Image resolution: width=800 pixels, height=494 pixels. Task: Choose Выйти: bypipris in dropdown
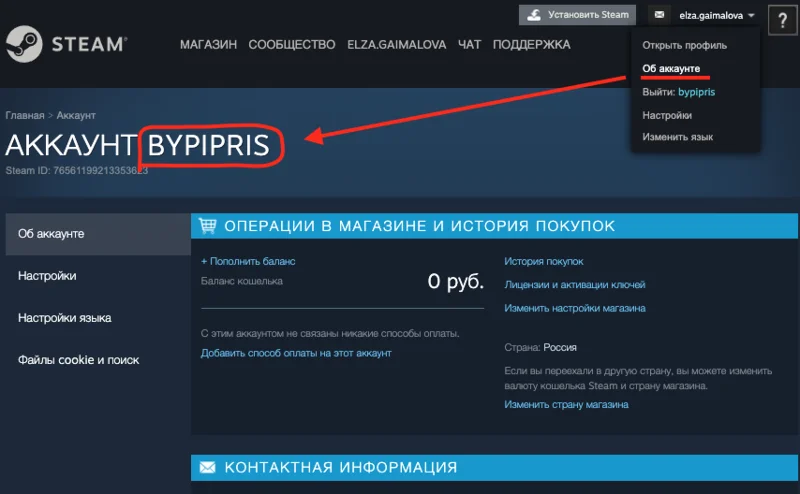pos(679,92)
